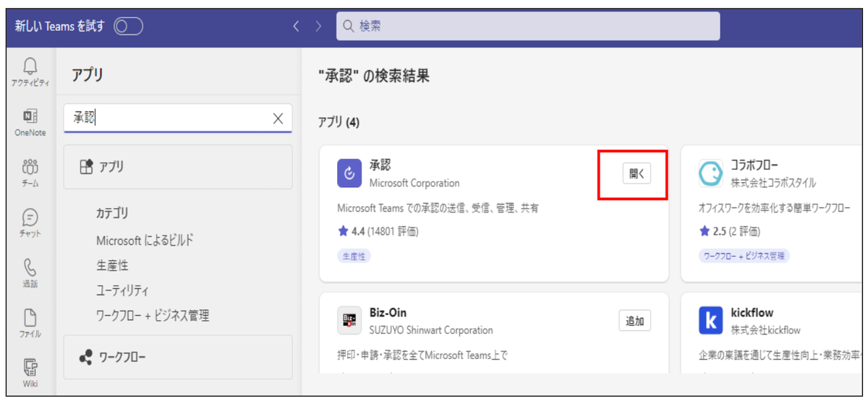Image resolution: width=868 pixels, height=401 pixels.
Task: Click ワークフロー + ビジネス管理 tag on コラボフロー
Action: 744,256
